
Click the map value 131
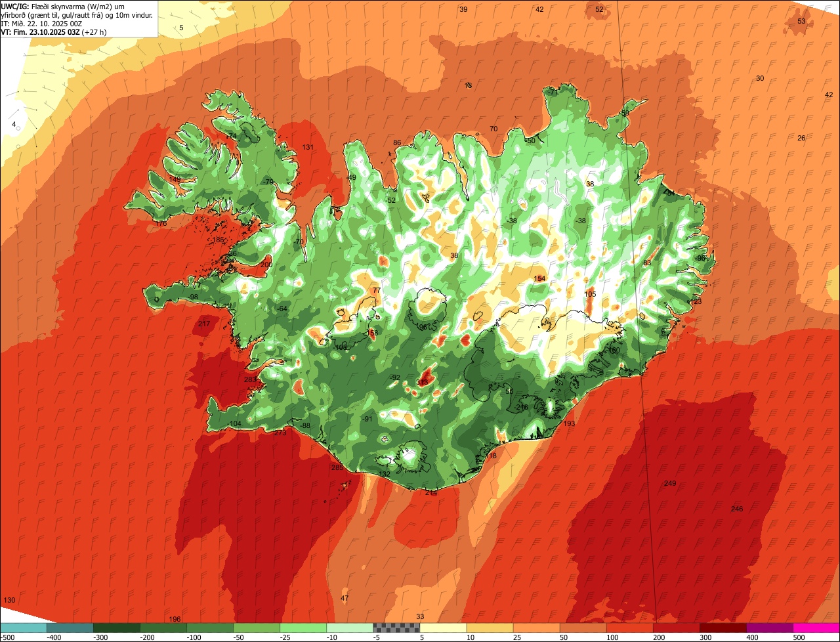[308, 147]
